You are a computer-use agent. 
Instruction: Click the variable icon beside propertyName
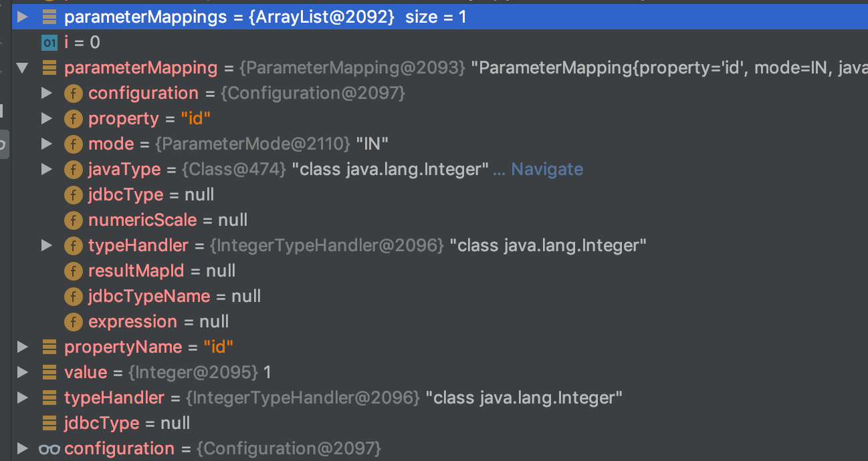tap(49, 347)
